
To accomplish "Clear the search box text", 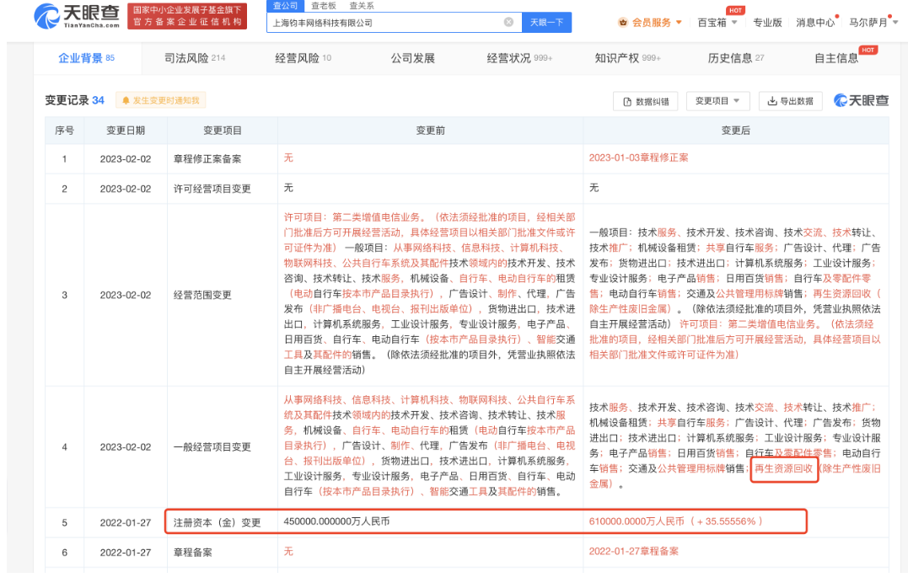I will click(x=508, y=22).
